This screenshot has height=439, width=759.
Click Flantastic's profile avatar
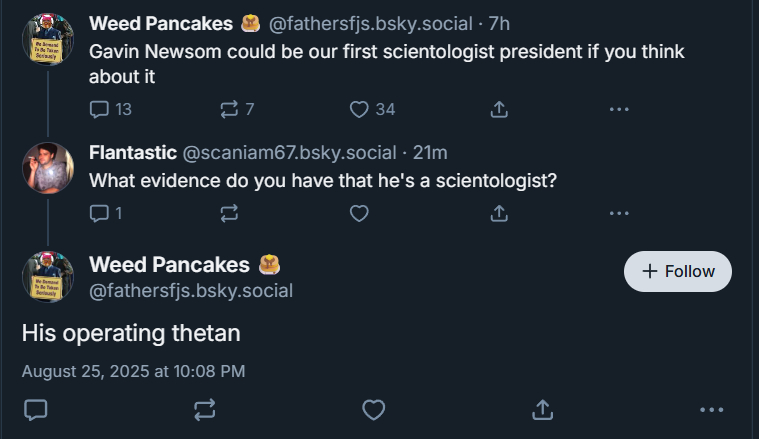pos(47,168)
